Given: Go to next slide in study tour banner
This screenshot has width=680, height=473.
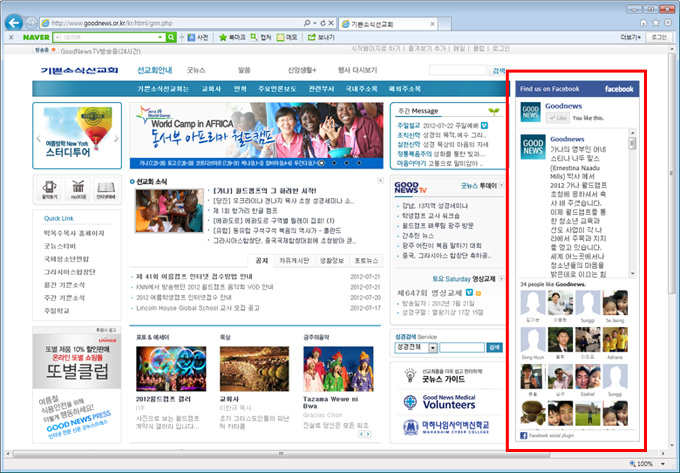Looking at the screenshot, I should (x=116, y=139).
